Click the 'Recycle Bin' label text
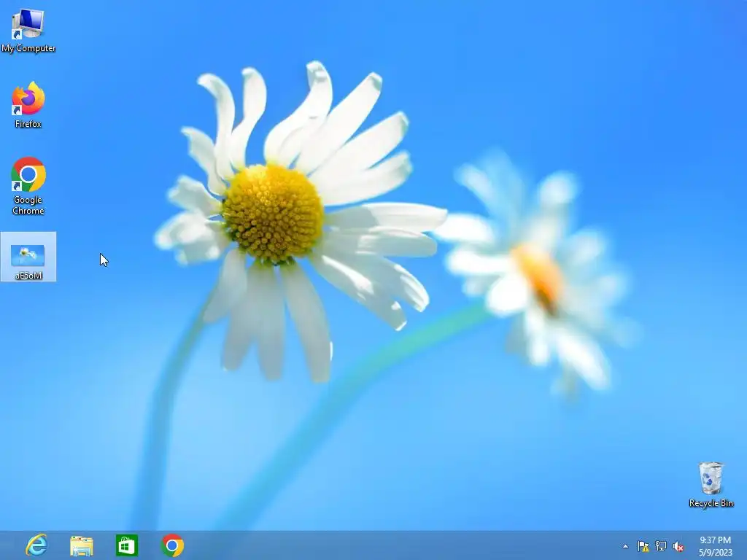Image resolution: width=747 pixels, height=560 pixels. [711, 503]
